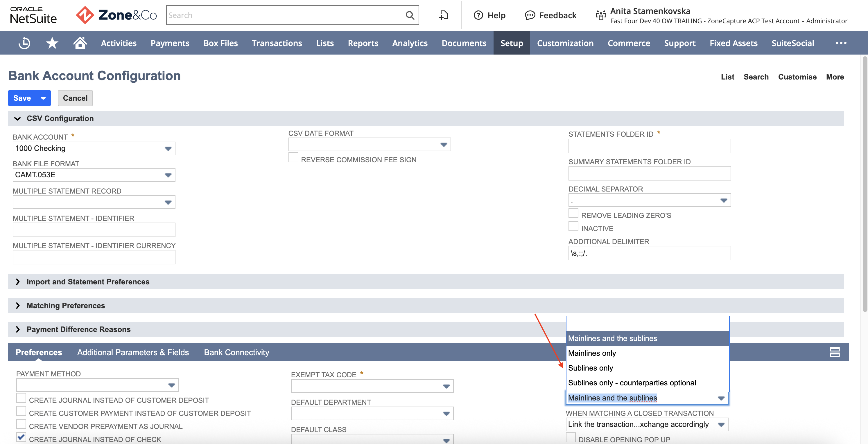This screenshot has height=444, width=868.
Task: Check the Remove Leading Zero's box
Action: 573,213
